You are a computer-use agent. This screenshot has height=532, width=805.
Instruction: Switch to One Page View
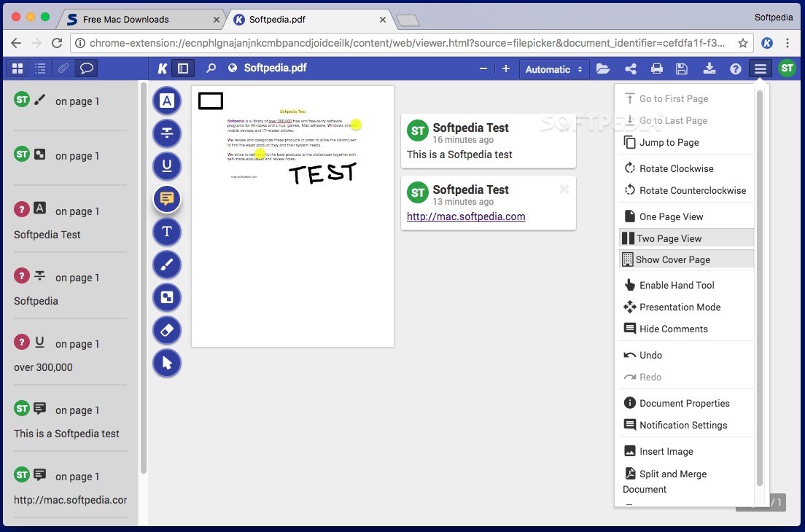coord(686,216)
